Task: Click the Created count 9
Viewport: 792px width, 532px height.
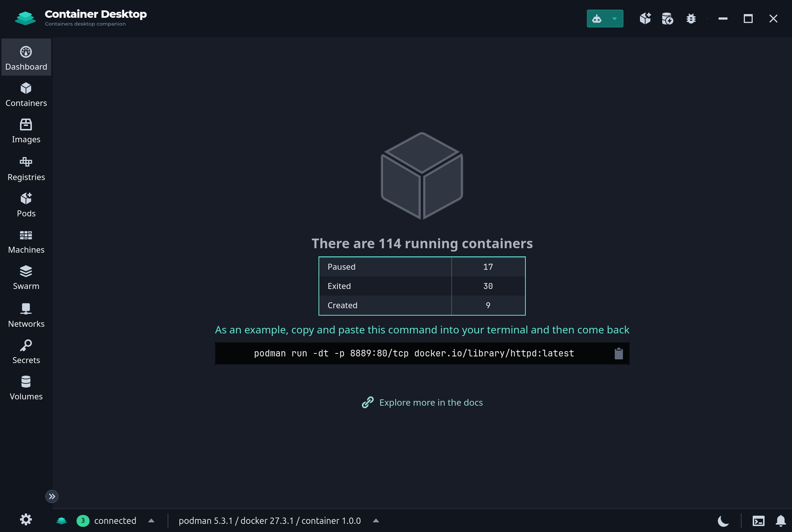Action: click(x=488, y=305)
